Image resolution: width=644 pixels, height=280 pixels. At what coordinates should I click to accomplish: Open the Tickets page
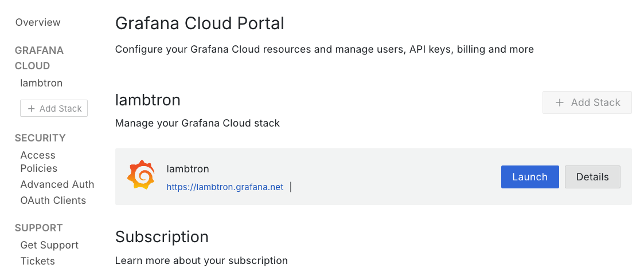[x=38, y=261]
